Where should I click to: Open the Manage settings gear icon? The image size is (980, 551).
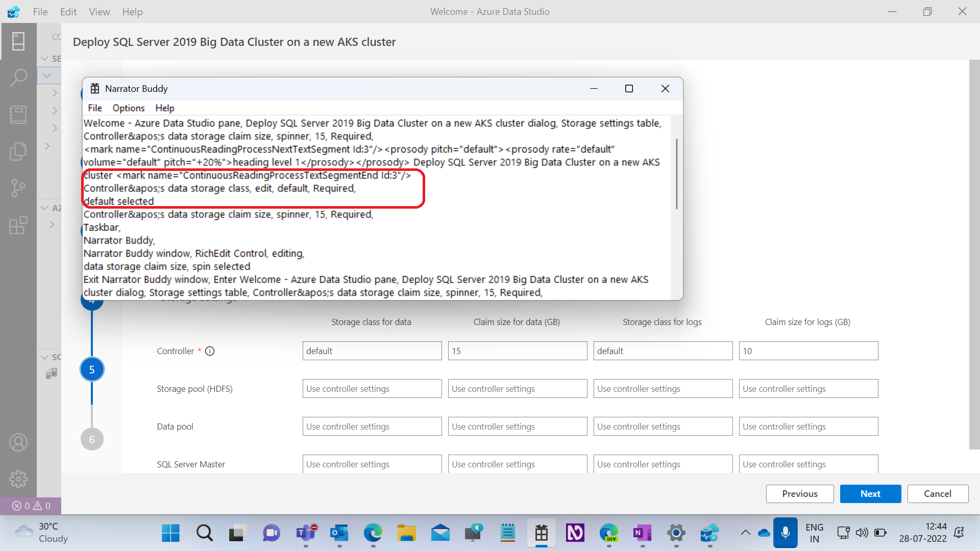pyautogui.click(x=19, y=479)
